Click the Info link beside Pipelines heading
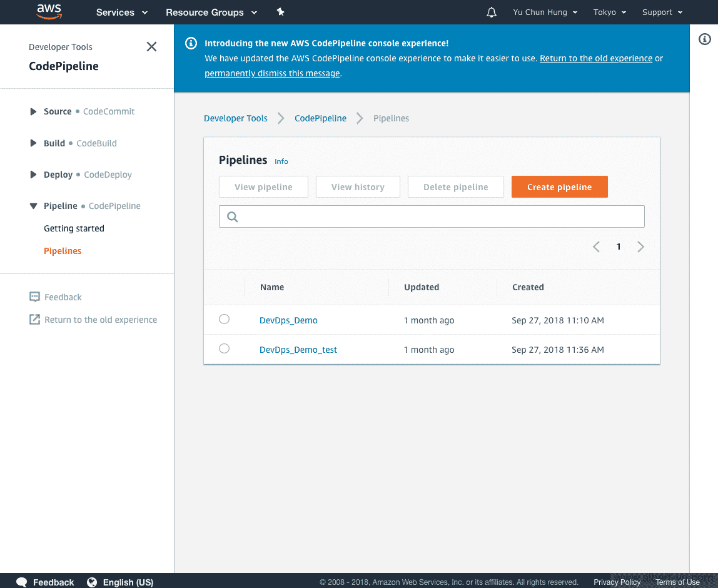718x588 pixels. (x=281, y=161)
